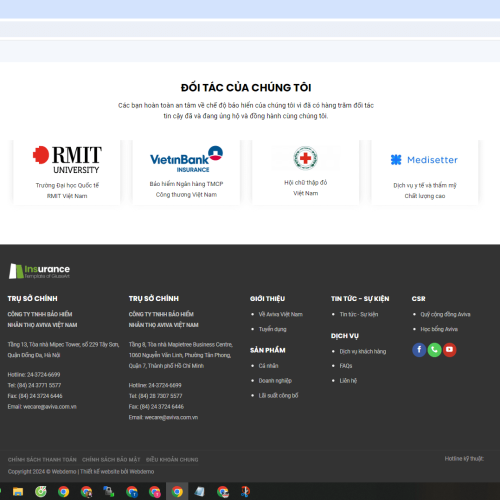Click 'Tầng 13, Tòa nhà Mipec Tower' address
The image size is (500, 500).
63,345
